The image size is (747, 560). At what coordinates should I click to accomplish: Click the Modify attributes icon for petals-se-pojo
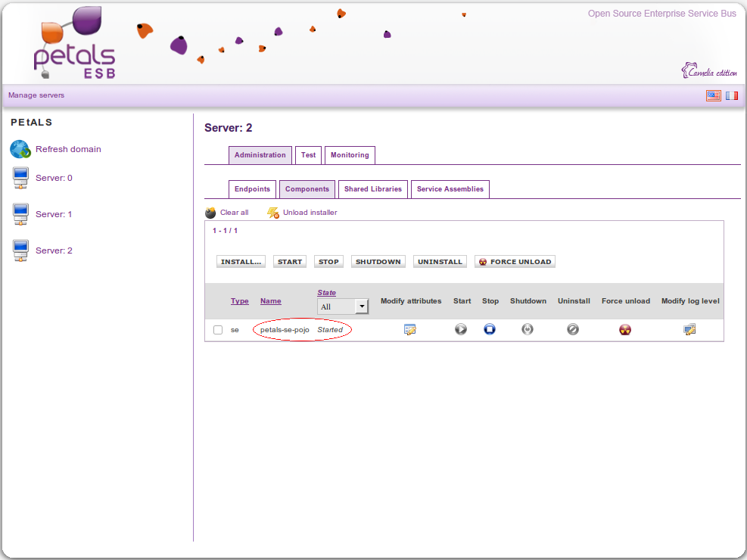coord(410,330)
